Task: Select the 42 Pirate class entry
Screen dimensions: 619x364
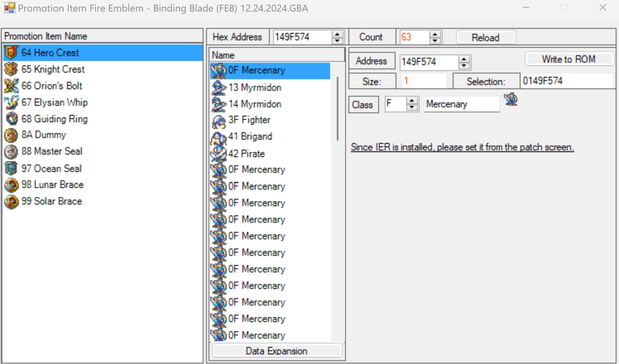Action: (x=270, y=154)
